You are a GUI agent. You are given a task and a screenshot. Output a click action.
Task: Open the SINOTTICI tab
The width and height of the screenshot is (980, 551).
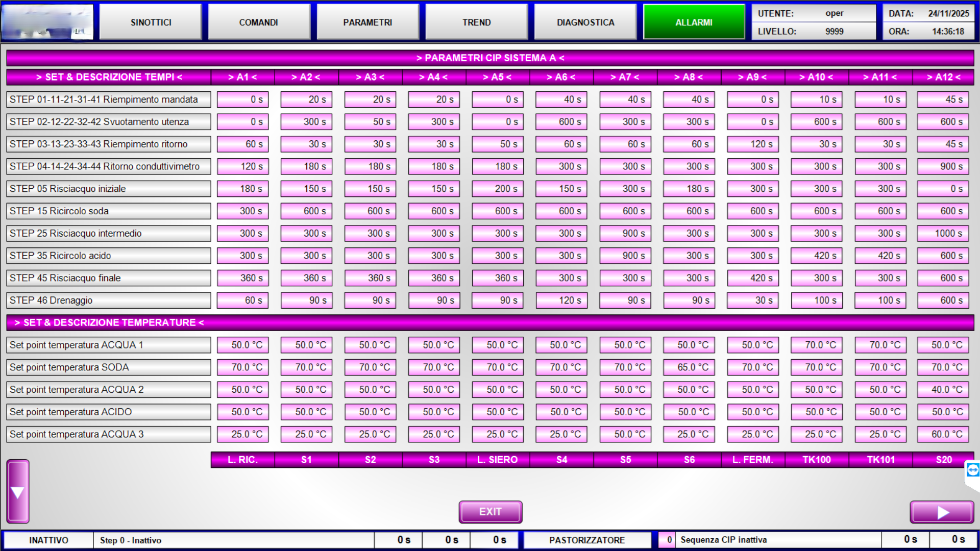[151, 22]
